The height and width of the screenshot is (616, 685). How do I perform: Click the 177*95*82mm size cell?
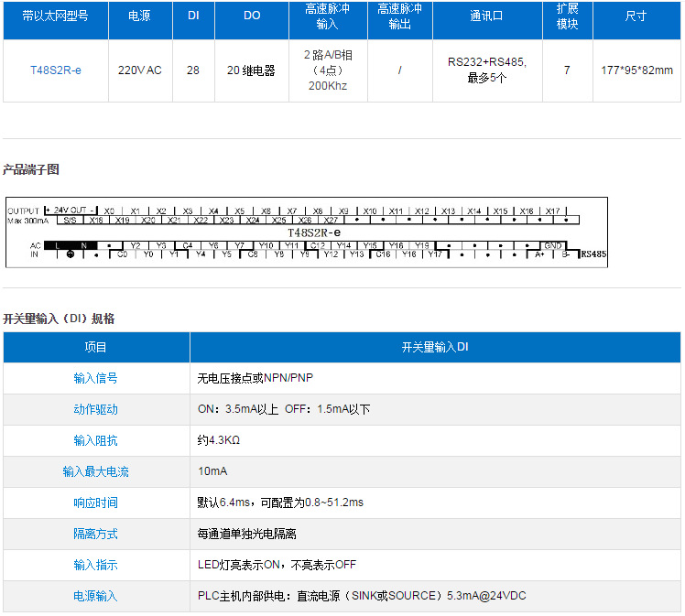coord(636,70)
